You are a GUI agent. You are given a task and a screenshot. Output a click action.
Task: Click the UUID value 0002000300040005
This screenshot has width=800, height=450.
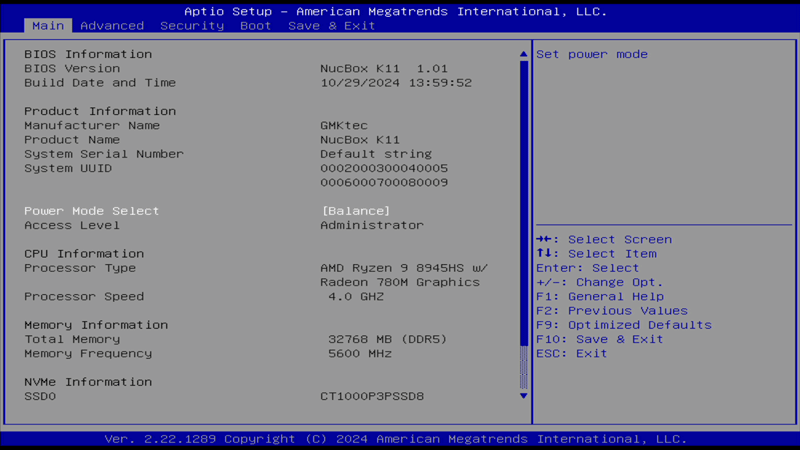(384, 168)
